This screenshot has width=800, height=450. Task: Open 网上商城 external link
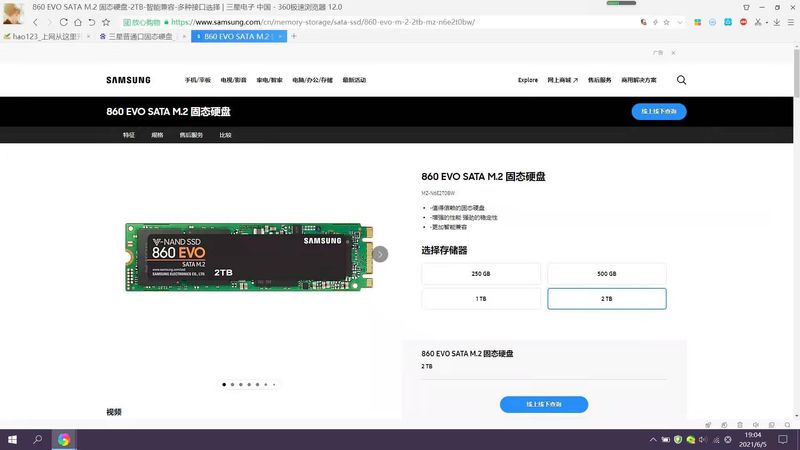pyautogui.click(x=563, y=80)
